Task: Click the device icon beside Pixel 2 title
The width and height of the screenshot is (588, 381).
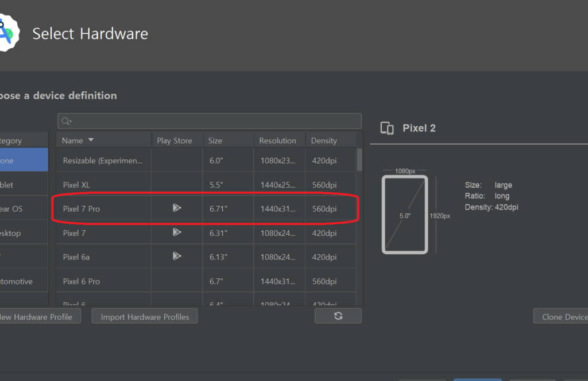Action: tap(387, 128)
